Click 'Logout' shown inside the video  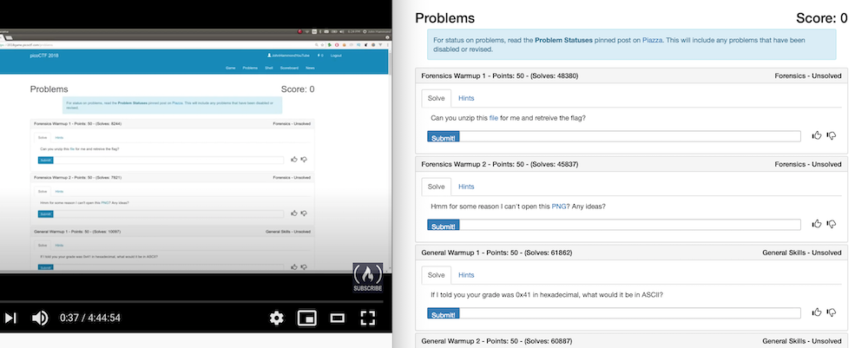coord(336,56)
